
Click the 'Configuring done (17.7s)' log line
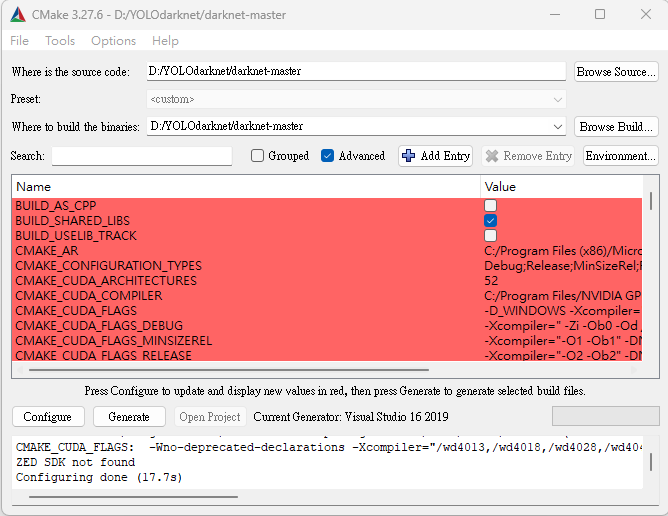click(99, 477)
